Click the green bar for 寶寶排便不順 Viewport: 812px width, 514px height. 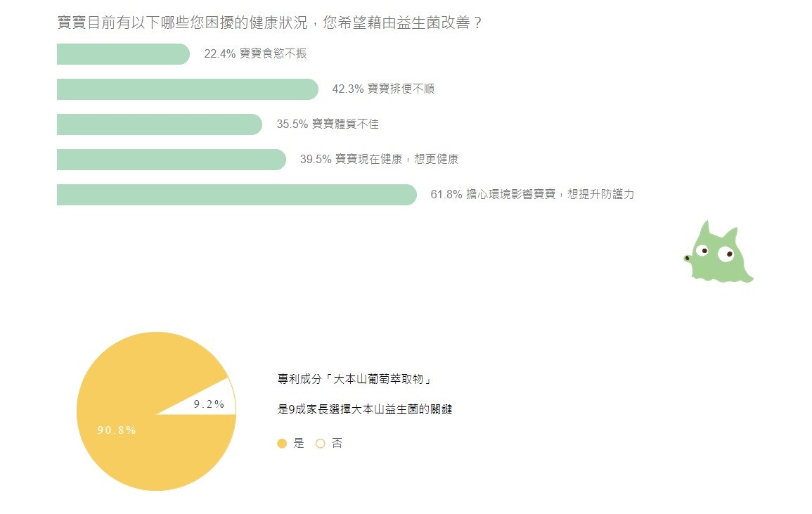point(187,89)
